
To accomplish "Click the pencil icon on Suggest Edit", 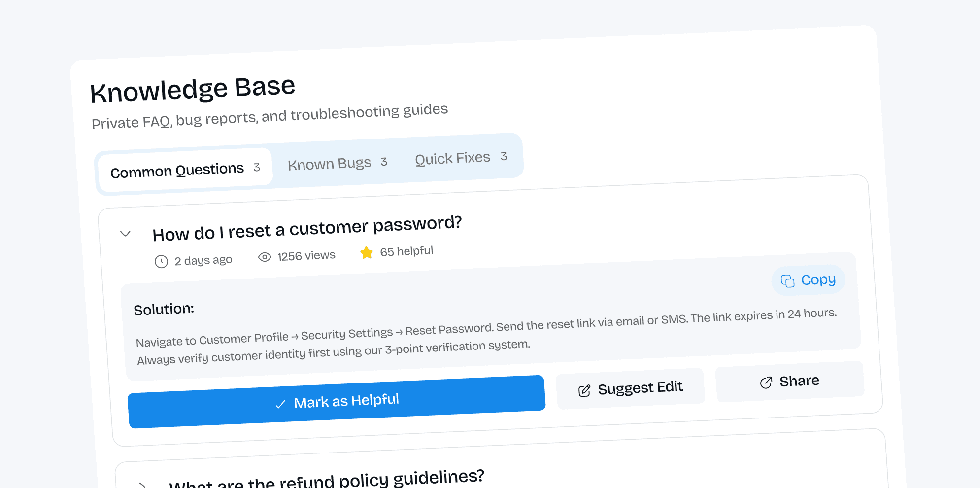I will click(x=584, y=391).
